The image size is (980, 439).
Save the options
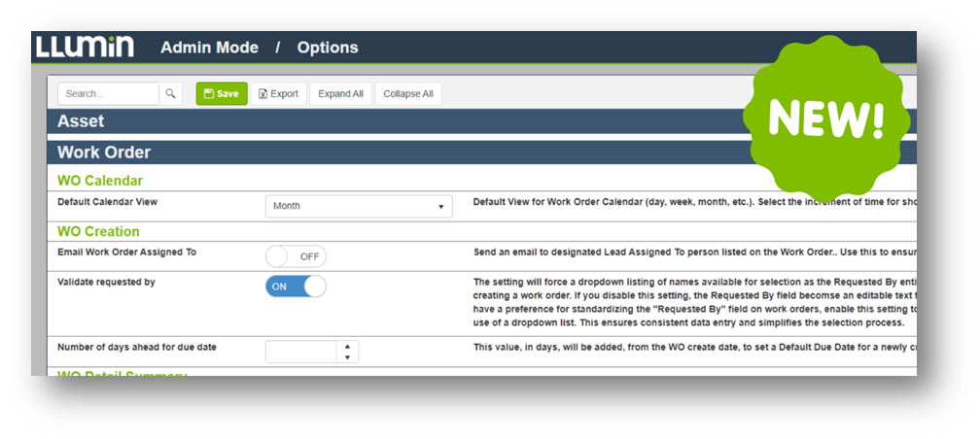[x=221, y=93]
